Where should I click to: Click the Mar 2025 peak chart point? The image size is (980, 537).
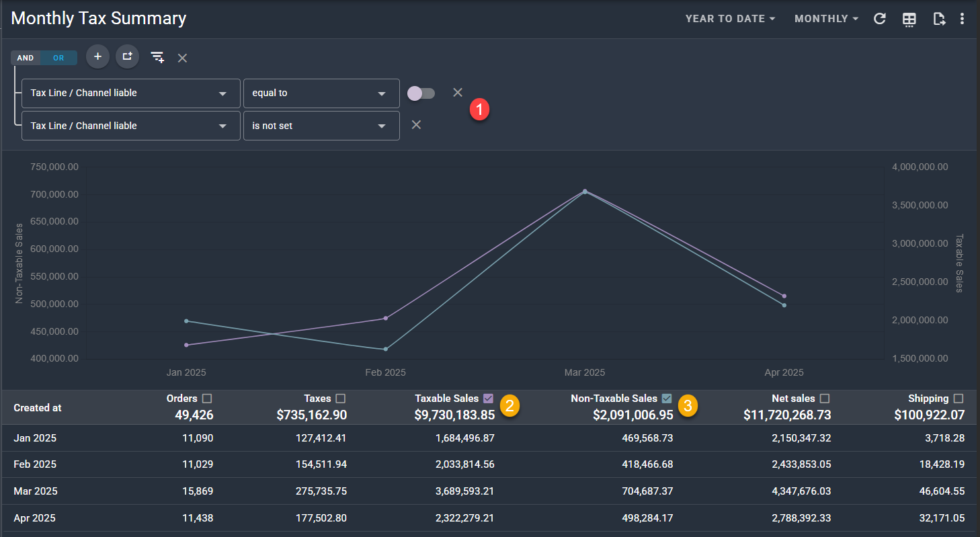(x=585, y=192)
